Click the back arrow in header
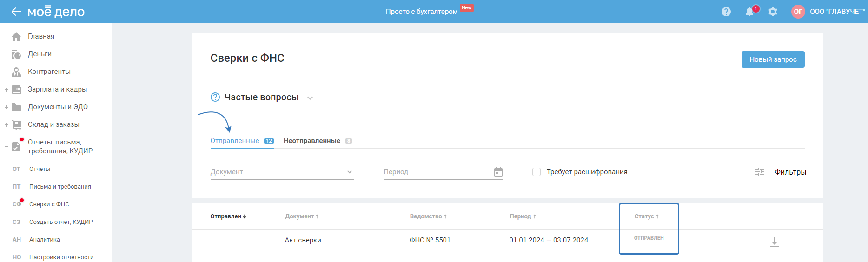Viewport: 868px width, 262px height. [x=16, y=12]
